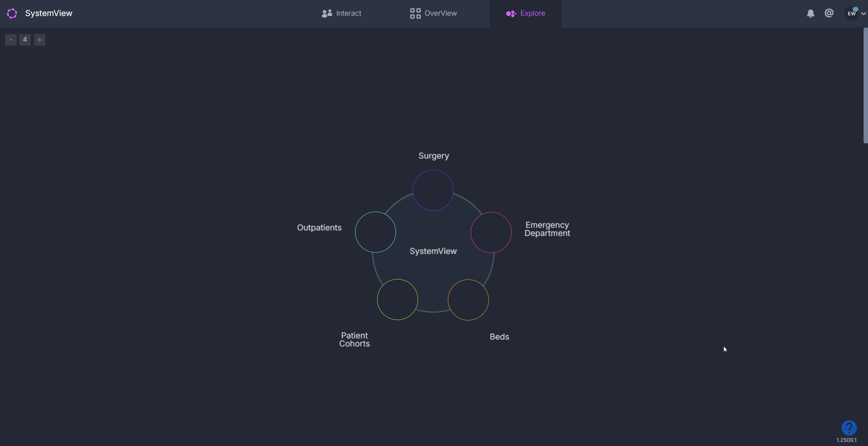The image size is (868, 446).
Task: Switch to the OverView tab
Action: [x=433, y=13]
